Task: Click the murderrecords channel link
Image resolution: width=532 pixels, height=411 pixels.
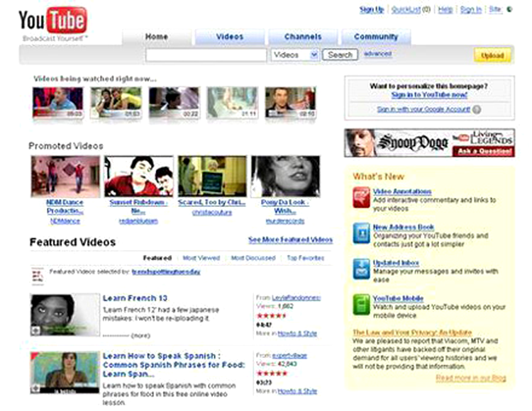Action: [285, 221]
